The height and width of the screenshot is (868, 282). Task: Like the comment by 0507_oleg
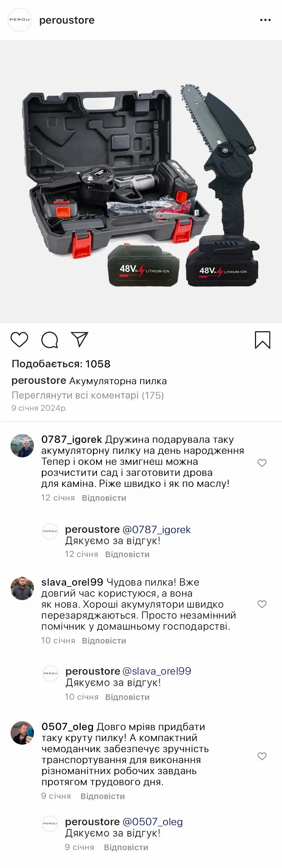262,756
